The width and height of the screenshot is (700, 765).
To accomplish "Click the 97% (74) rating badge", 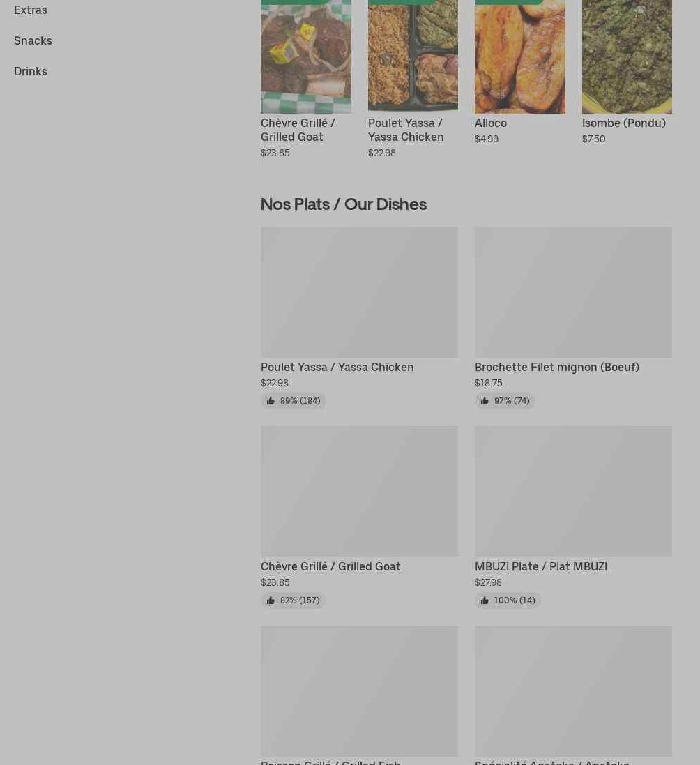I will [x=505, y=401].
